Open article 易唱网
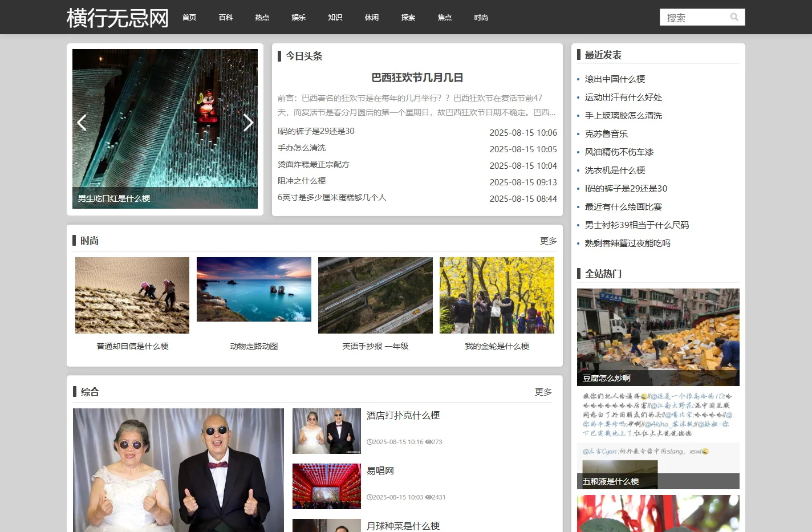The width and height of the screenshot is (812, 532). pyautogui.click(x=380, y=471)
